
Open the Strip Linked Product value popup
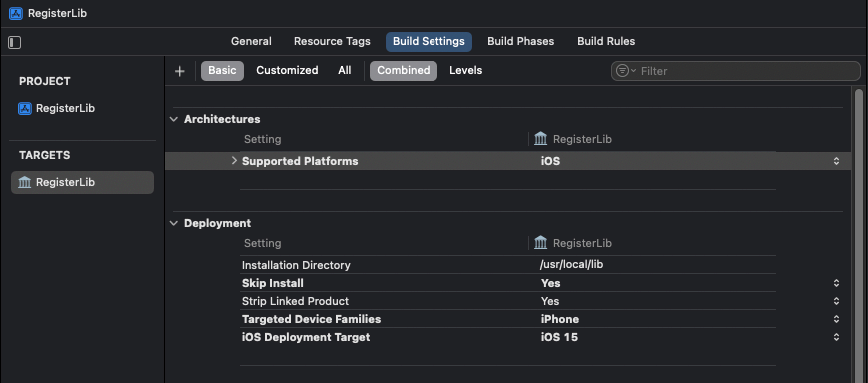[836, 302]
